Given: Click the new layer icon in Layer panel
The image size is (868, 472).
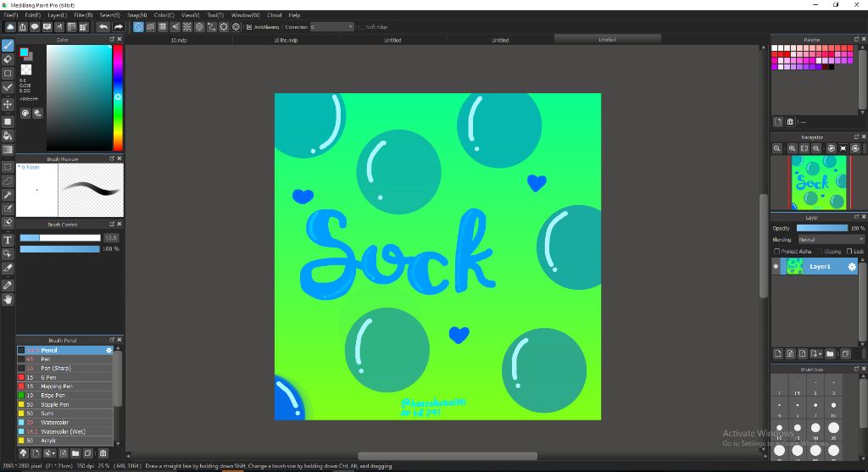Looking at the screenshot, I should click(778, 353).
